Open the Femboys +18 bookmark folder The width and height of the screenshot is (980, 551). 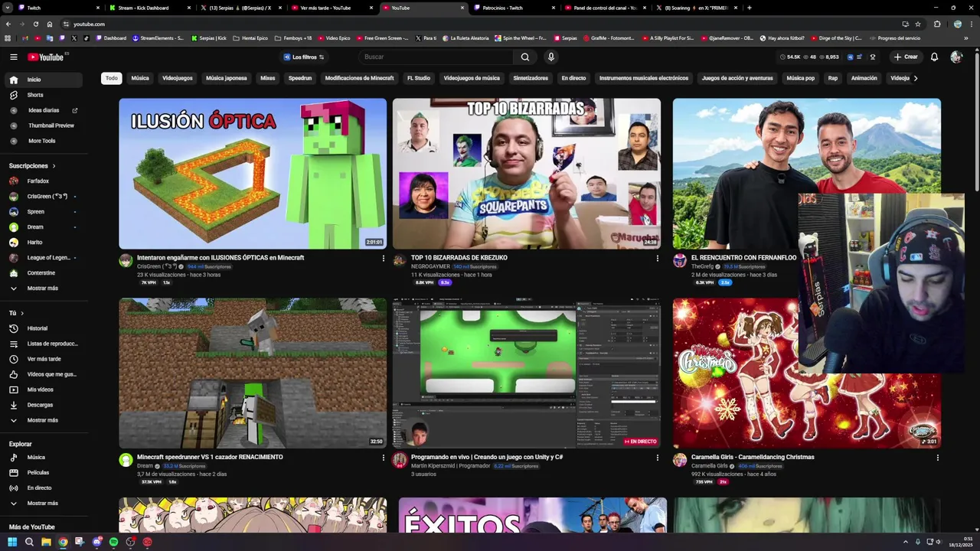293,38
